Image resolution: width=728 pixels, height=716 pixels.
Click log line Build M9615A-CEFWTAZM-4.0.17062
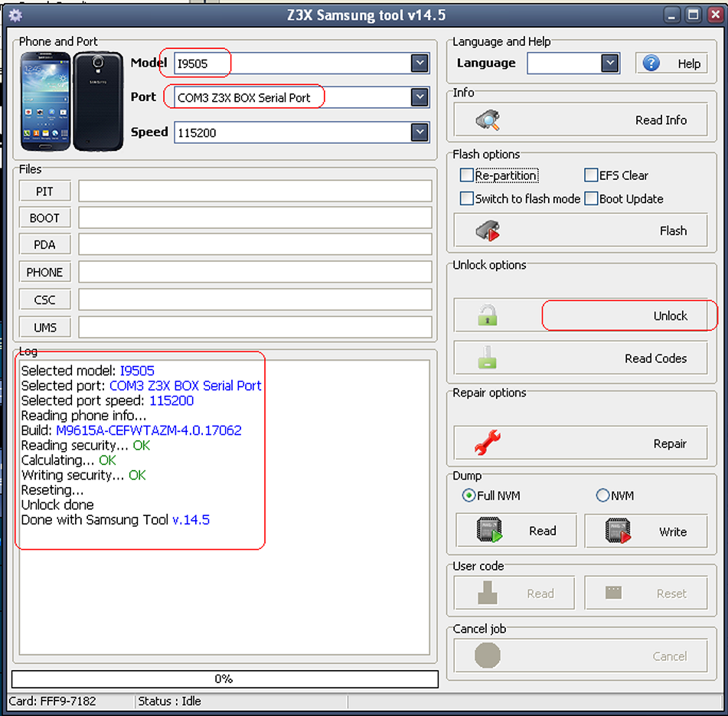click(132, 430)
